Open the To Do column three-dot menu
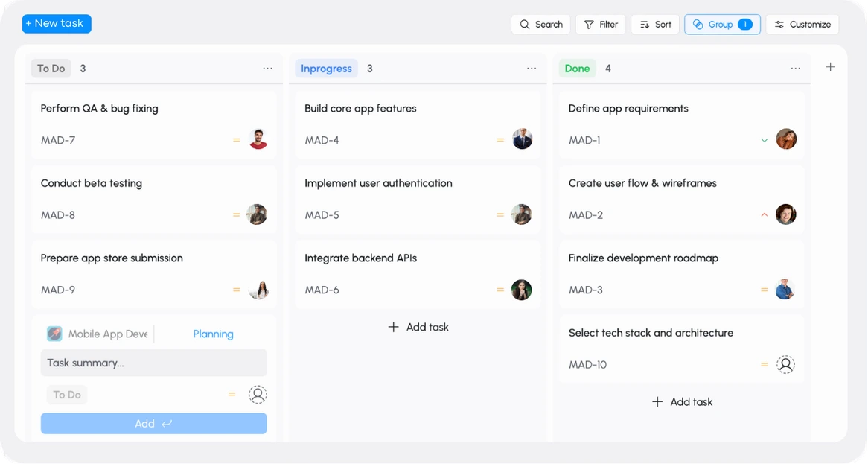This screenshot has width=868, height=464. 267,69
